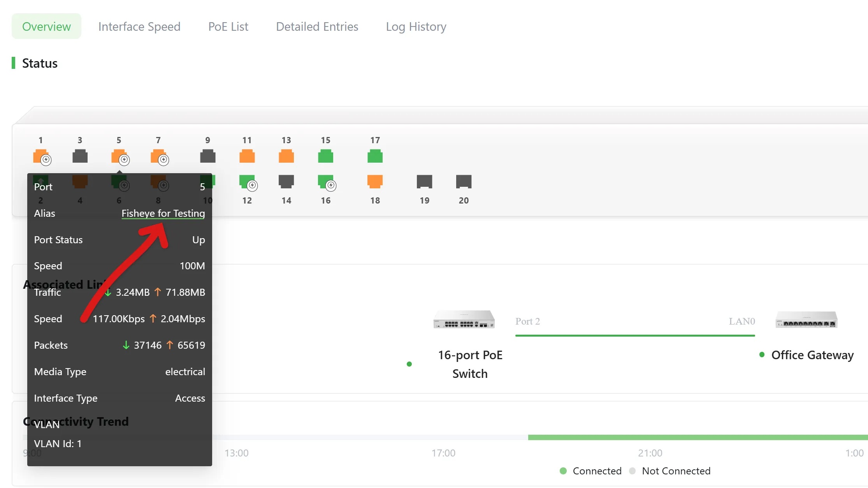The height and width of the screenshot is (488, 868).
Task: Open the Overview tab
Action: click(x=46, y=26)
